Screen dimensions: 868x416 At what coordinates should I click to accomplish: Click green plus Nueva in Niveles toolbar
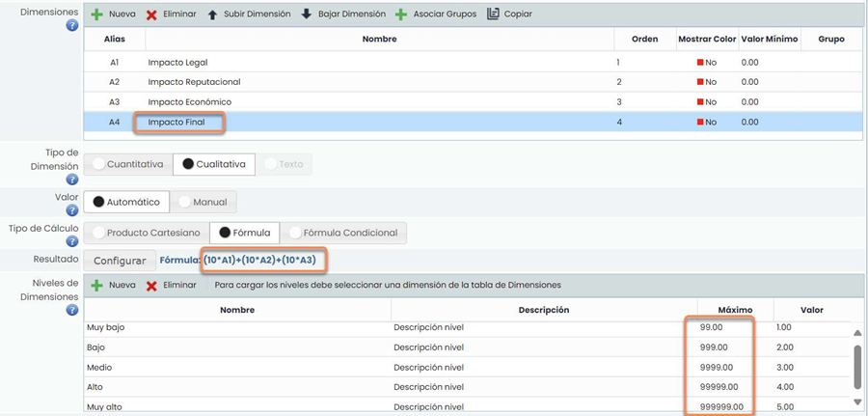96,286
